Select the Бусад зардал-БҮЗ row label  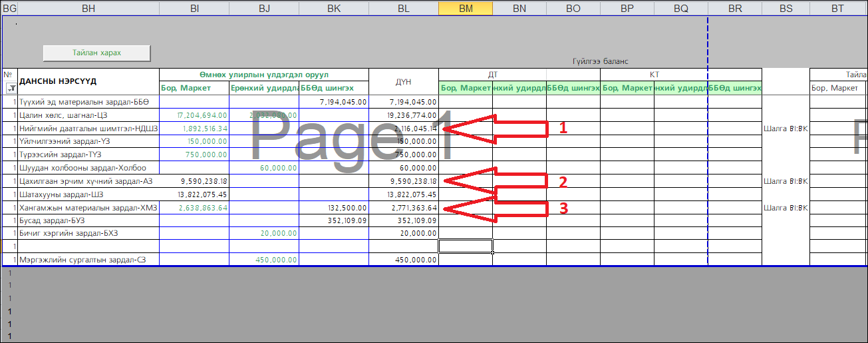pyautogui.click(x=88, y=220)
